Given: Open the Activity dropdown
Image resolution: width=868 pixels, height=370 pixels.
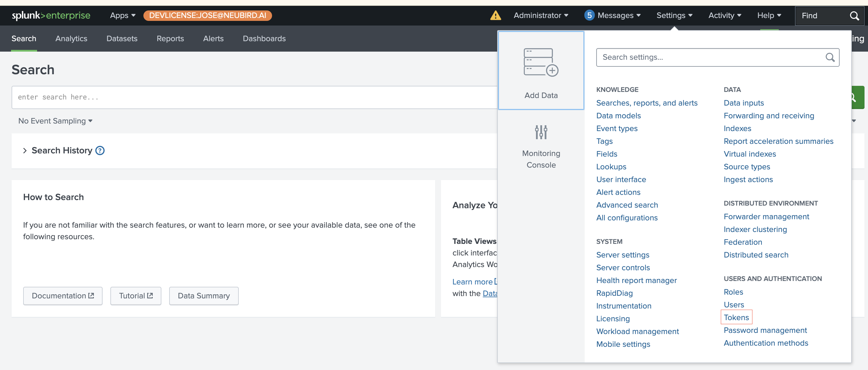Looking at the screenshot, I should [x=725, y=16].
